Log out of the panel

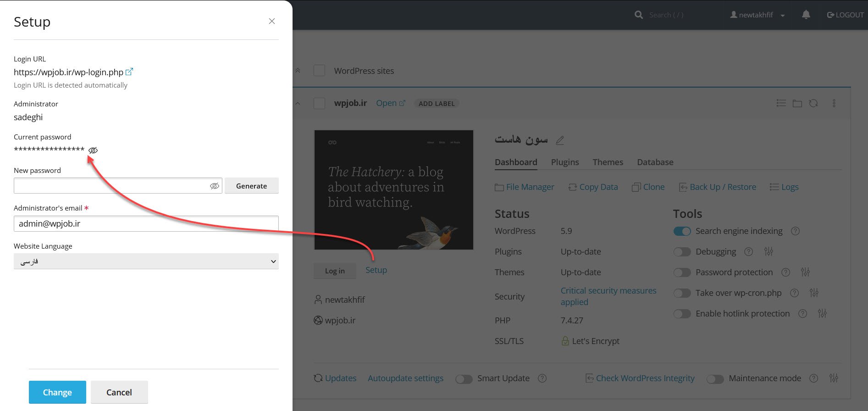(845, 15)
